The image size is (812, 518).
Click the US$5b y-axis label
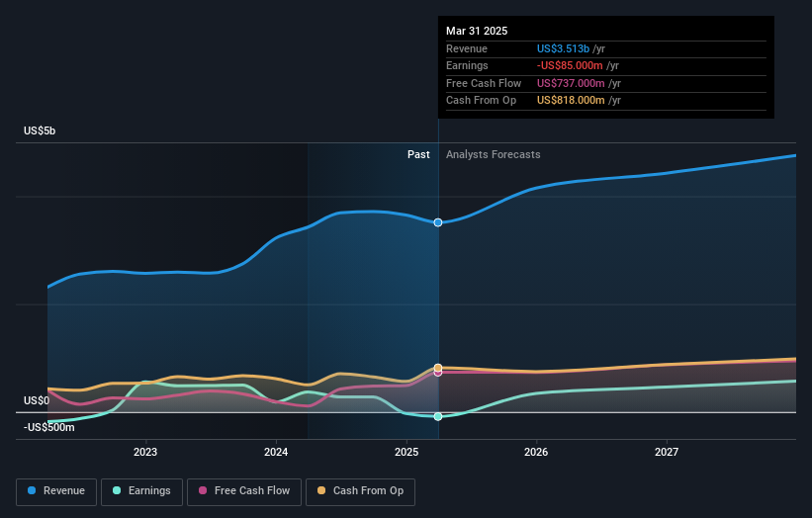tap(40, 130)
